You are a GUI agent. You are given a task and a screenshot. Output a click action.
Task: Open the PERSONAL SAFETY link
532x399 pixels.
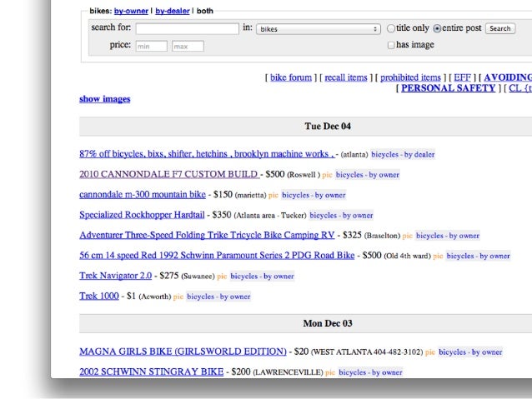(448, 88)
